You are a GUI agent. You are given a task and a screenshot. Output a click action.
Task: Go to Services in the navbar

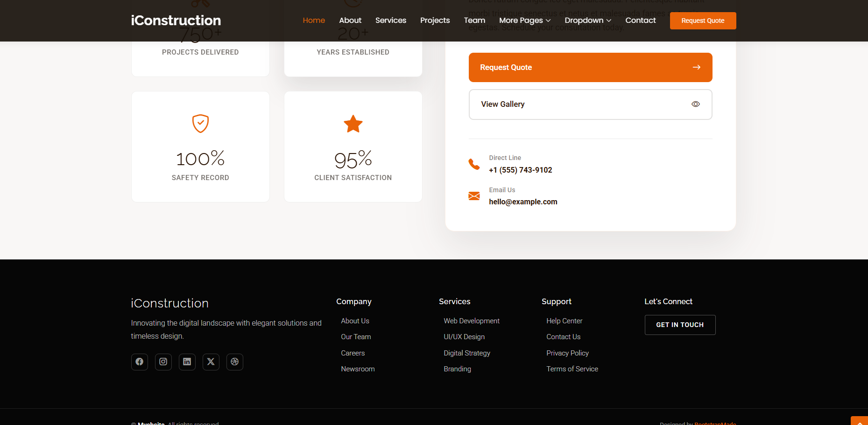tap(390, 21)
